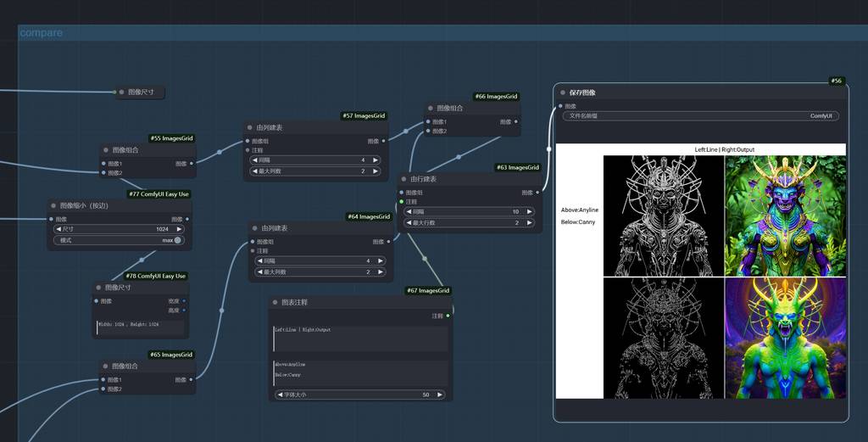
Task: Click the 文件名前缀 field showing ComfyUI
Action: pos(699,116)
